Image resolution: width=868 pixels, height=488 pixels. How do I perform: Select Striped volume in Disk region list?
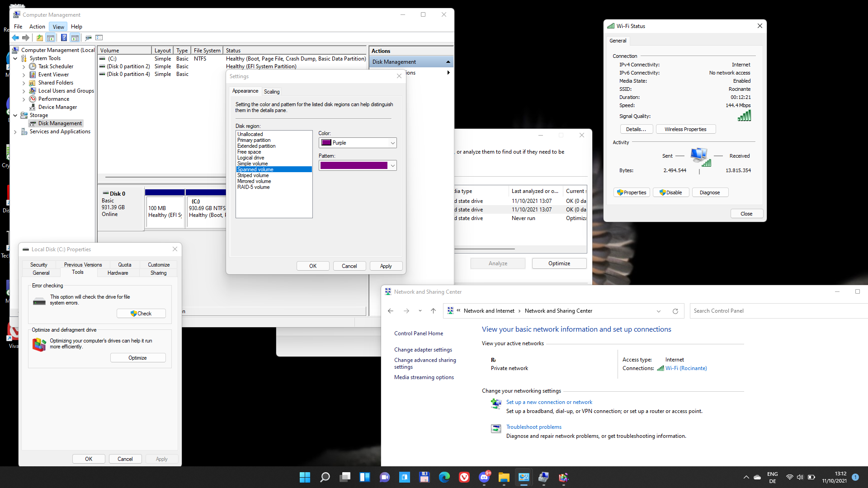coord(253,175)
